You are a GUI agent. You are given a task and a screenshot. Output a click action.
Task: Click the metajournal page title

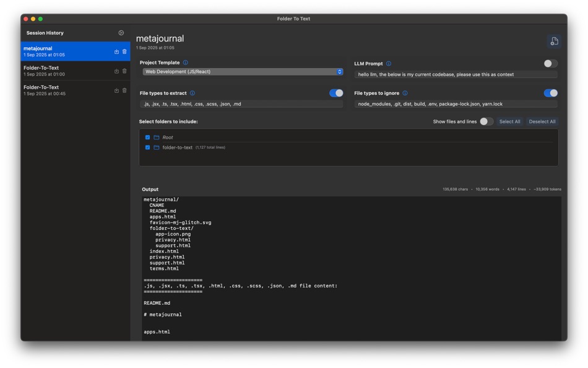coord(160,38)
